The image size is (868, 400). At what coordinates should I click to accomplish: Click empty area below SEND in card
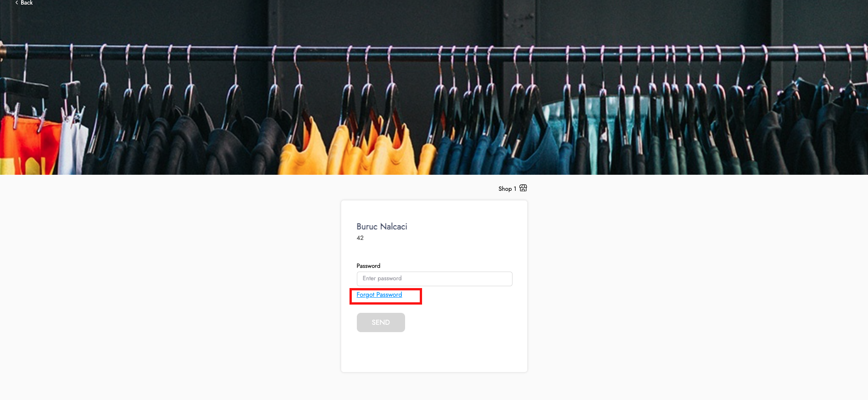pyautogui.click(x=434, y=353)
